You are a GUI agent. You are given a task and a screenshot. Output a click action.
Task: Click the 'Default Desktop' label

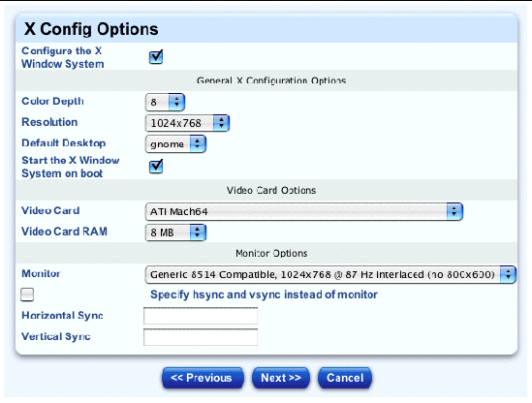[63, 143]
